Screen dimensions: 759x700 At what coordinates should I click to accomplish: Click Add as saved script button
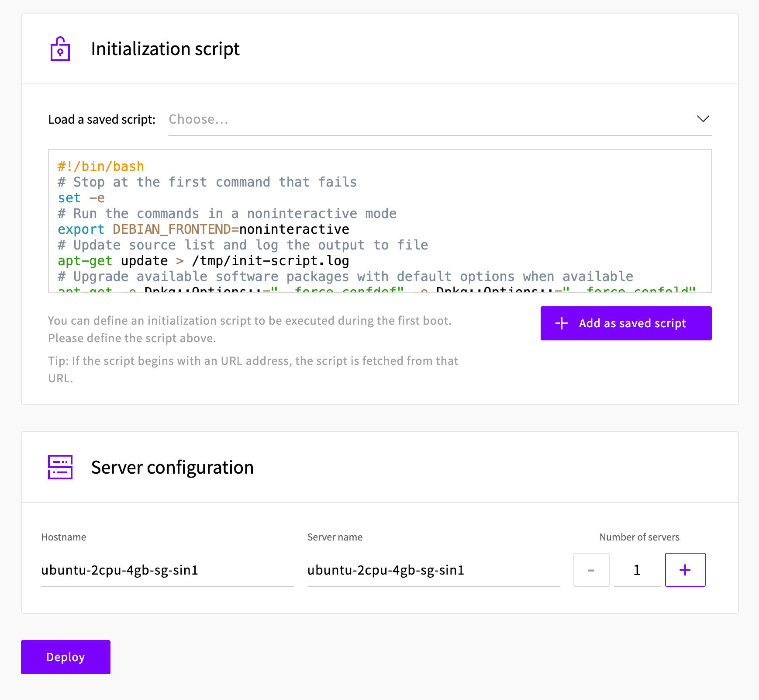point(626,323)
